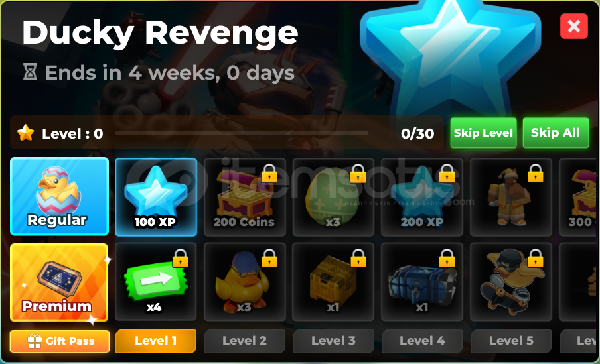Open the Premium pass ticket tile
Viewport: 600px width, 364px height.
coord(59,282)
